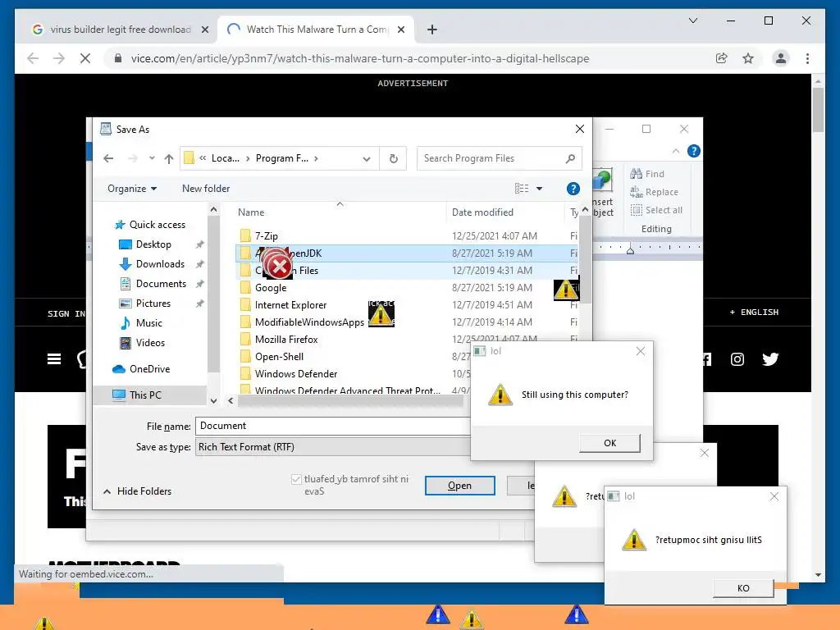The height and width of the screenshot is (630, 840).
Task: Click Select all in WordPad ribbon
Action: (x=656, y=210)
